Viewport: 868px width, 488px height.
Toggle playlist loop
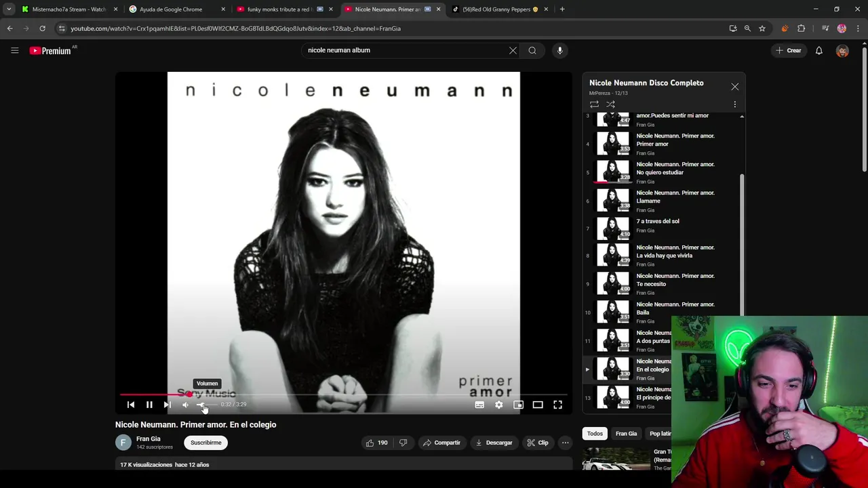[x=594, y=104]
